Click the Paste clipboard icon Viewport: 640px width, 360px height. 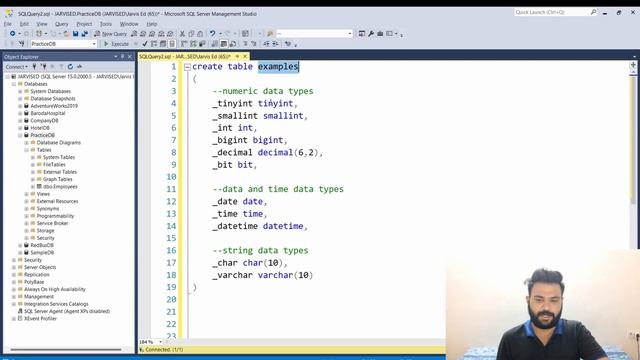click(200, 34)
